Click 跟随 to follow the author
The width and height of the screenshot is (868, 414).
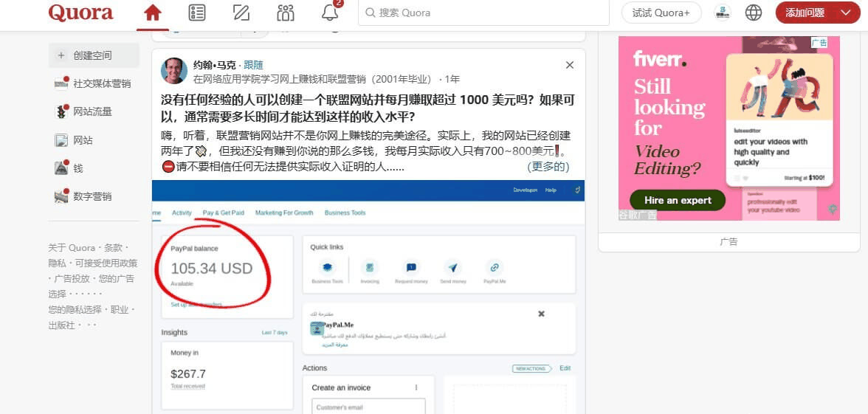tap(254, 65)
